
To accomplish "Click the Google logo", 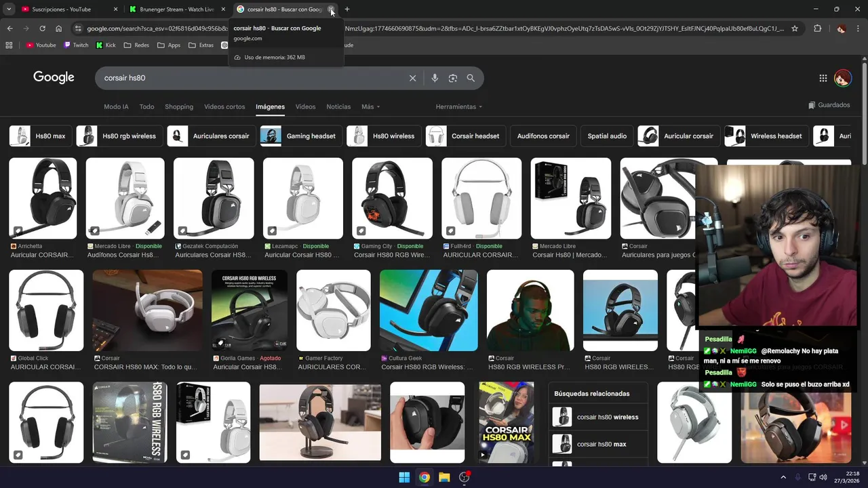I will pos(54,77).
